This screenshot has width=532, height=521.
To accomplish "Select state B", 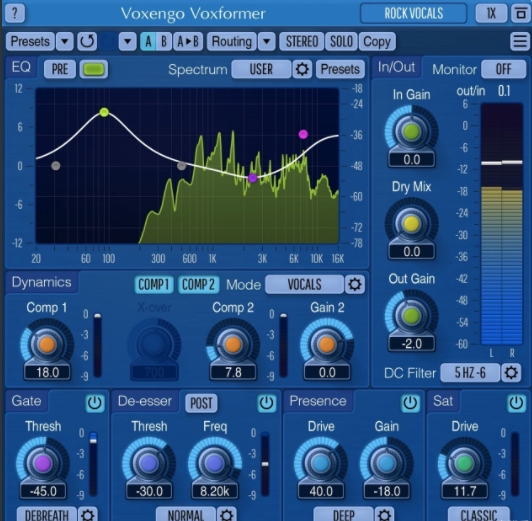I will (164, 41).
